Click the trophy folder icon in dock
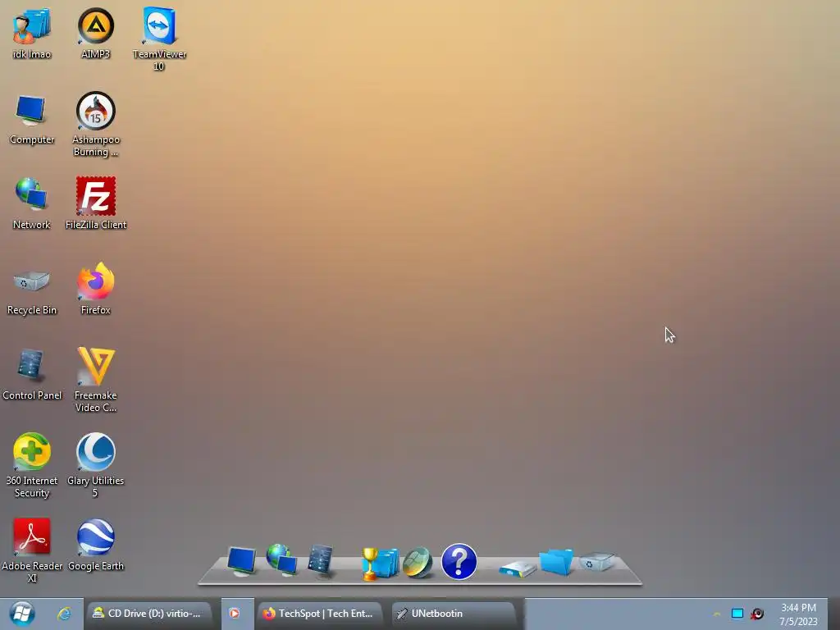This screenshot has height=630, width=840. click(380, 564)
